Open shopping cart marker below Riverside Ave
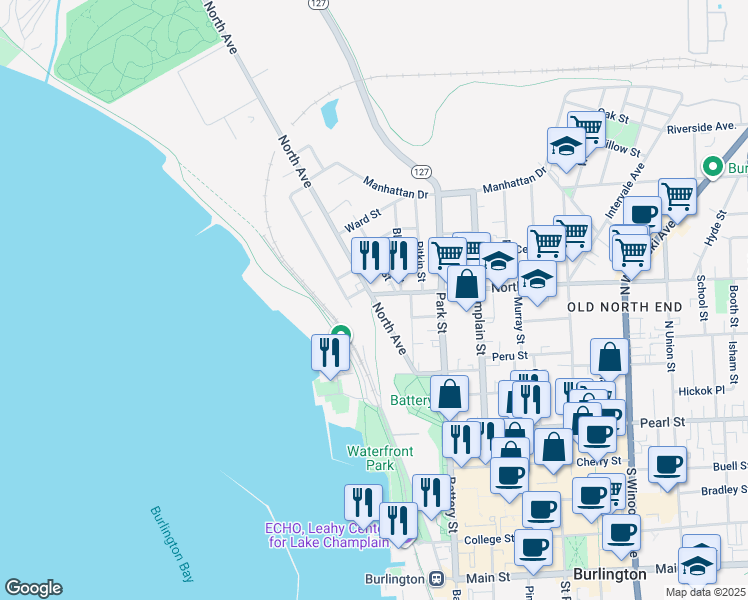Image resolution: width=748 pixels, height=600 pixels. 677,197
